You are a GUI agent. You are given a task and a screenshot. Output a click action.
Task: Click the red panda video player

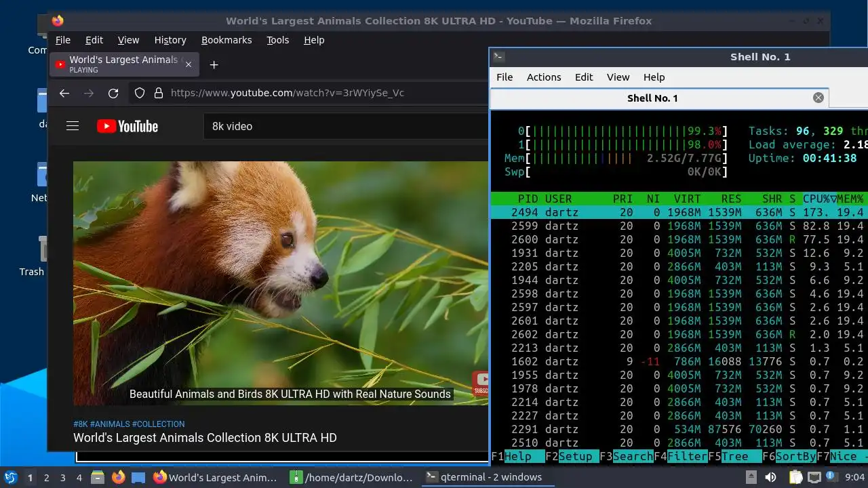[x=281, y=283]
